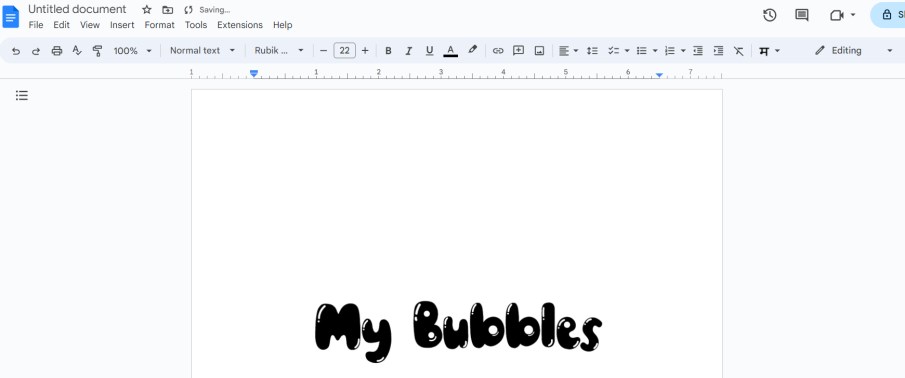905x378 pixels.
Task: Insert a bulleted list
Action: pyautogui.click(x=641, y=51)
